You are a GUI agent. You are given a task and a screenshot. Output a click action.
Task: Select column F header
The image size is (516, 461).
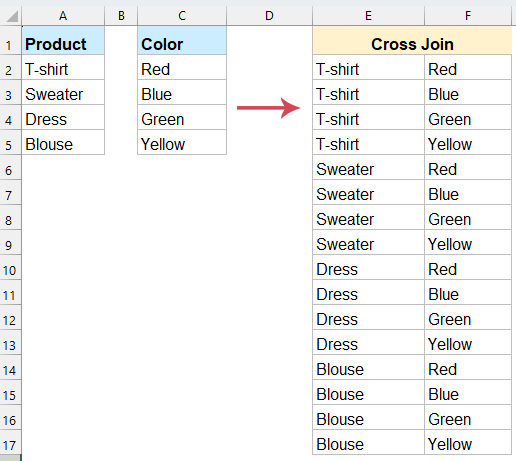coord(468,16)
